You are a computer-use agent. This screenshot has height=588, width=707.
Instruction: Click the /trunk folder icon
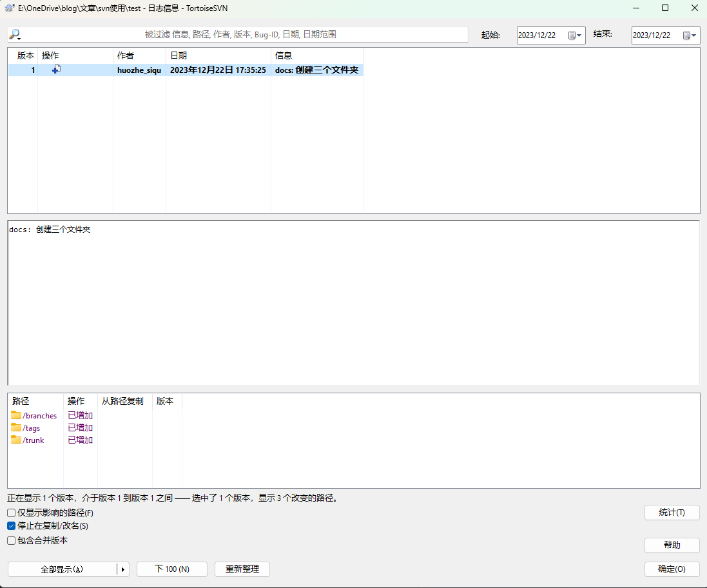click(16, 440)
